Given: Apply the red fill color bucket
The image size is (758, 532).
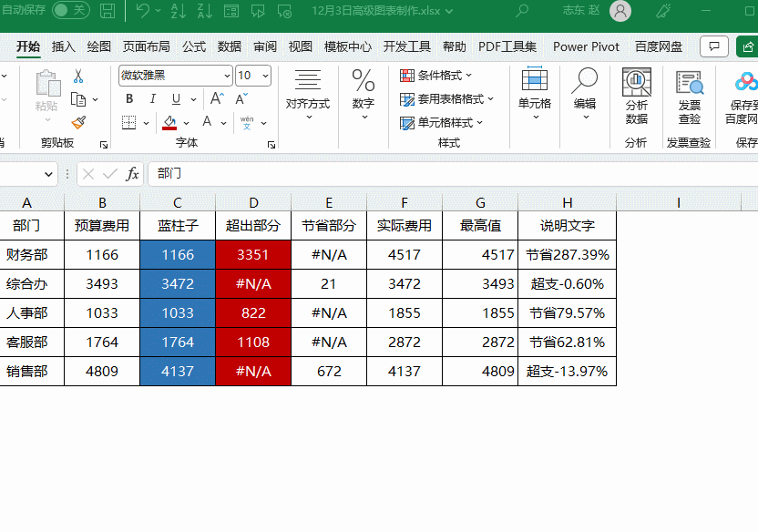Looking at the screenshot, I should click(169, 122).
